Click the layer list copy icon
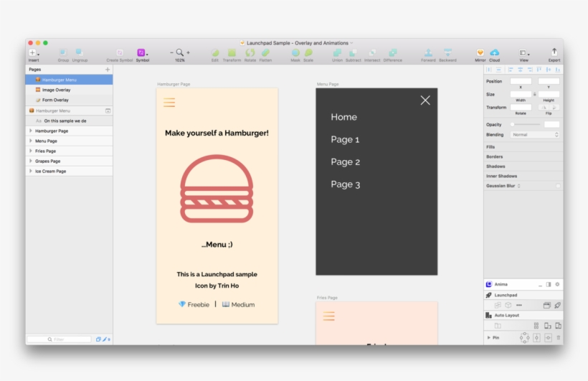This screenshot has height=381, width=588. (98, 339)
